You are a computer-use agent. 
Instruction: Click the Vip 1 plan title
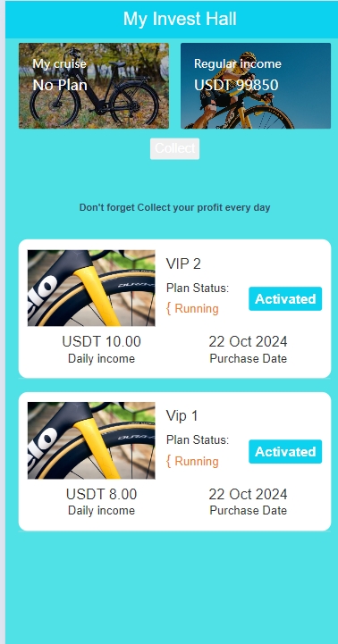(182, 415)
